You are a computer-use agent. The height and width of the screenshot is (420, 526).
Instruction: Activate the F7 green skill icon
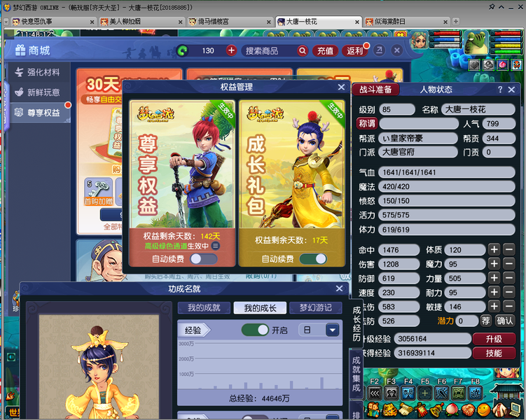click(x=459, y=393)
